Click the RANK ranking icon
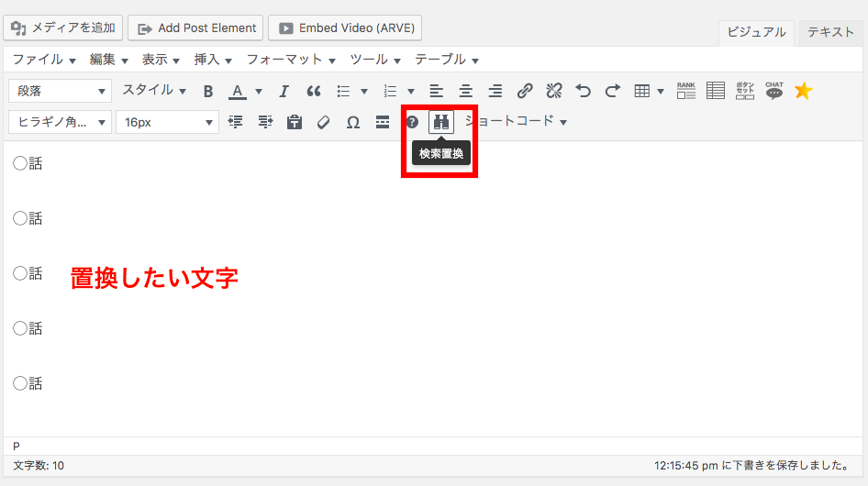The height and width of the screenshot is (486, 868). (x=686, y=91)
